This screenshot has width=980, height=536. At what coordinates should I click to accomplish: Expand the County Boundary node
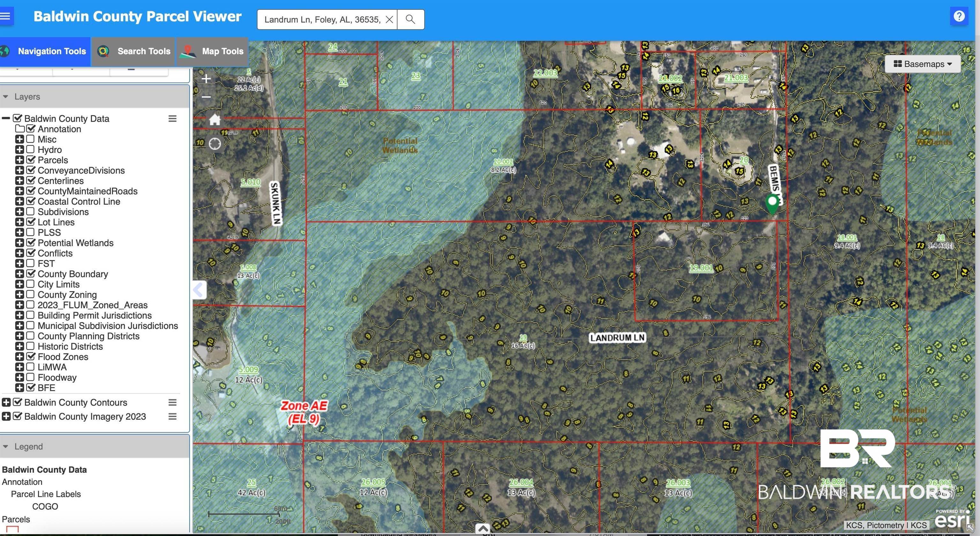click(x=19, y=274)
